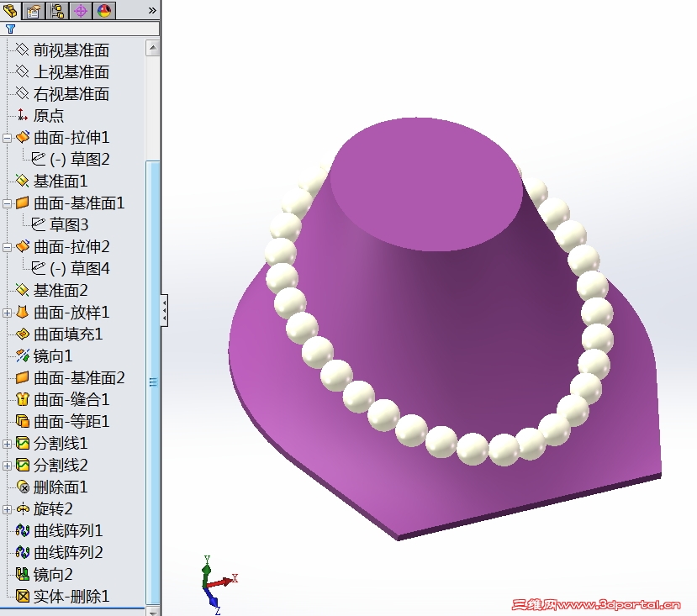Switch to the ConfigurationManager tab

[57, 10]
